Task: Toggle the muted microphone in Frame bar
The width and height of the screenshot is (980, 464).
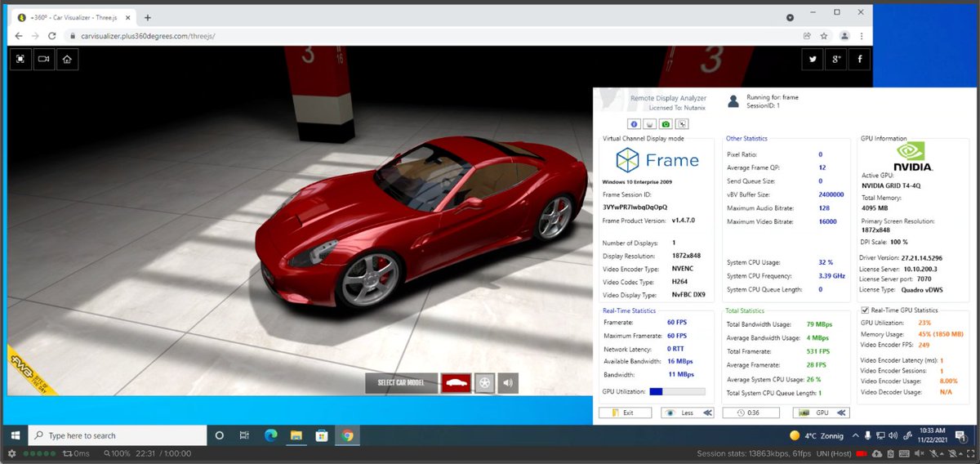Action: click(934, 453)
